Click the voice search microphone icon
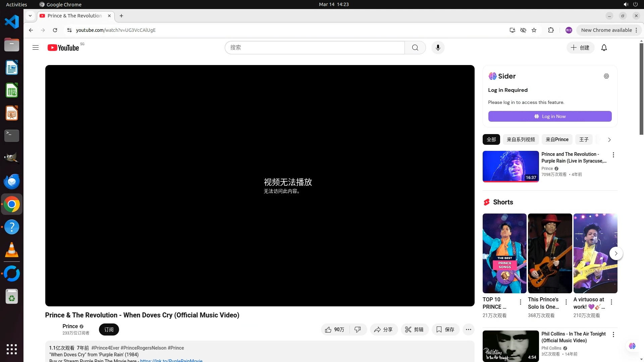 pos(438,48)
